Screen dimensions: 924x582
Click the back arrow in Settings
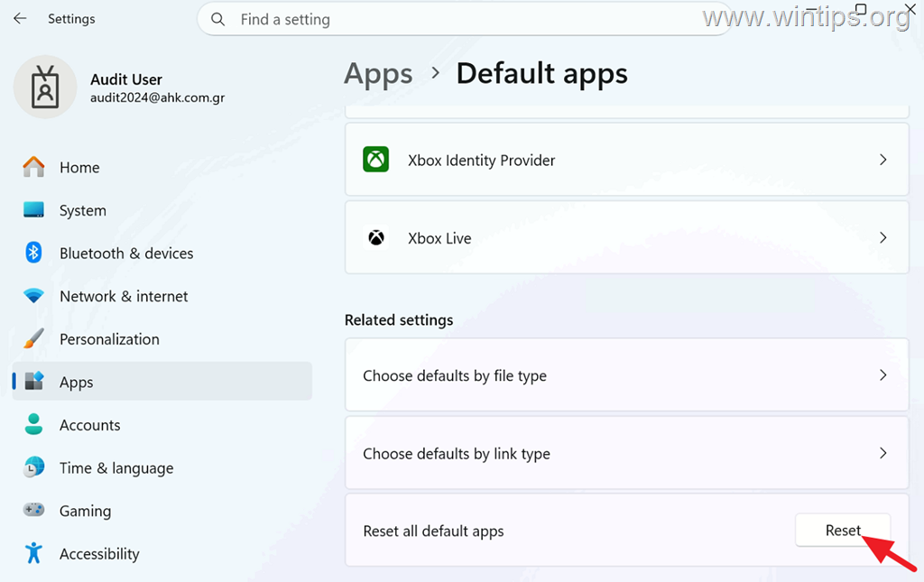(x=20, y=18)
